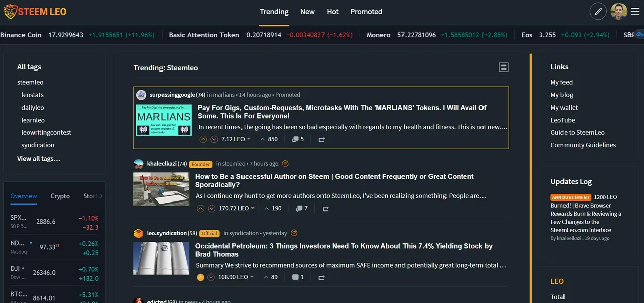The image size is (644, 303).
Task: Click surpassinggoogle's avatar icon
Action: 141,95
